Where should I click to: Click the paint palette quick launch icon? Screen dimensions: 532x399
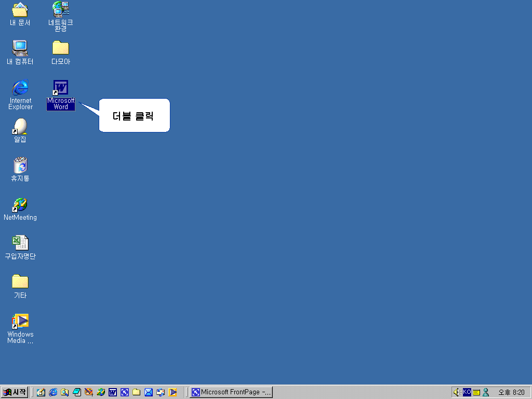(89, 392)
